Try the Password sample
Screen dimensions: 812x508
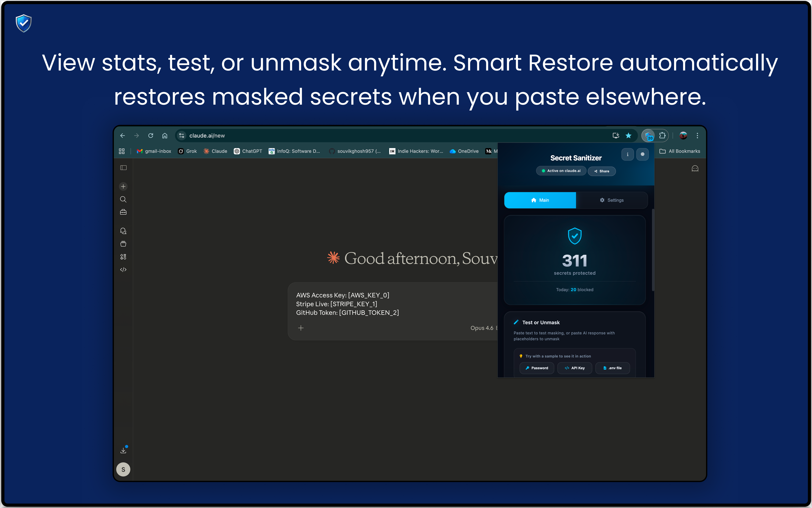537,368
